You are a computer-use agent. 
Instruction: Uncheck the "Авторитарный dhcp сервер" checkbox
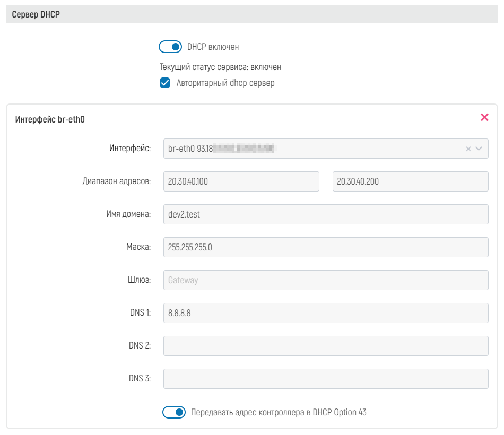(x=165, y=83)
